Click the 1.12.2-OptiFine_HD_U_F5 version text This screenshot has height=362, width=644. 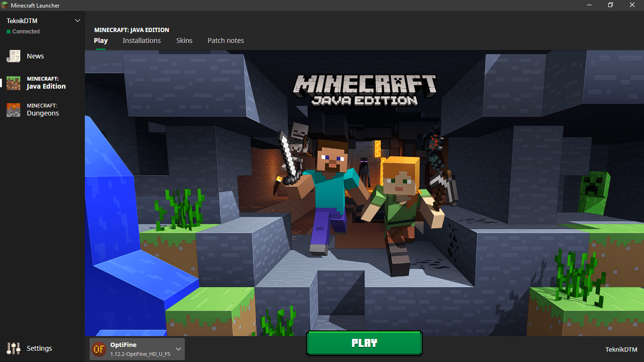(x=140, y=354)
